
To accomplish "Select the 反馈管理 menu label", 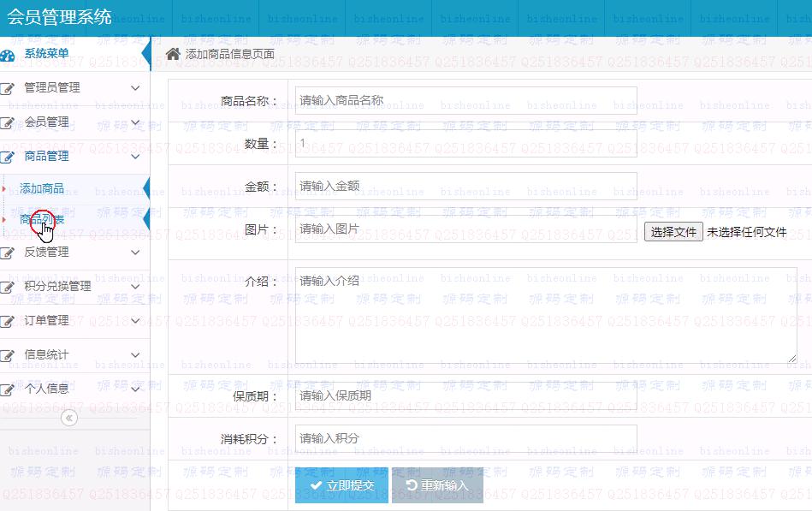I will click(x=46, y=252).
